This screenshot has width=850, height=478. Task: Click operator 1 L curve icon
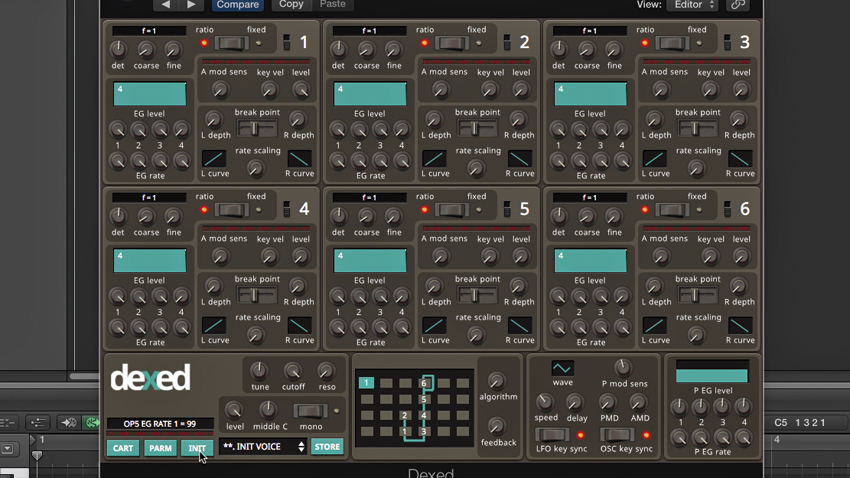(214, 159)
